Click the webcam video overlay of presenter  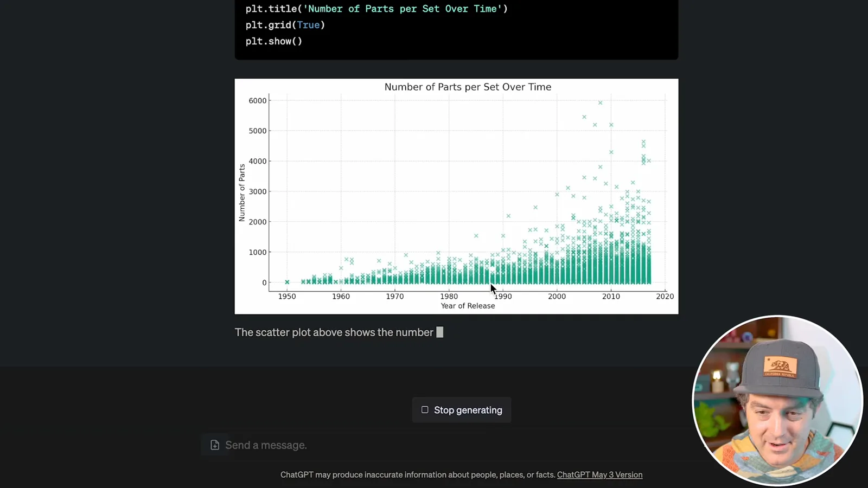point(777,401)
